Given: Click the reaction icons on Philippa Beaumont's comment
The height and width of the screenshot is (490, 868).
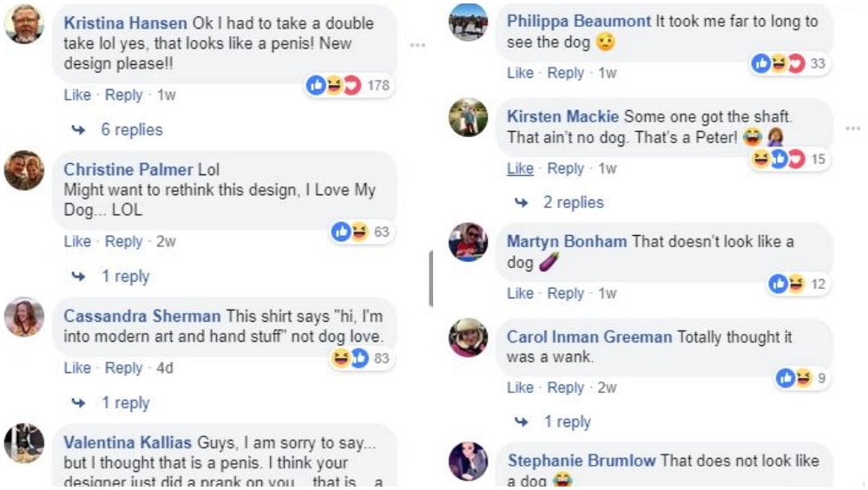Looking at the screenshot, I should pos(779,63).
